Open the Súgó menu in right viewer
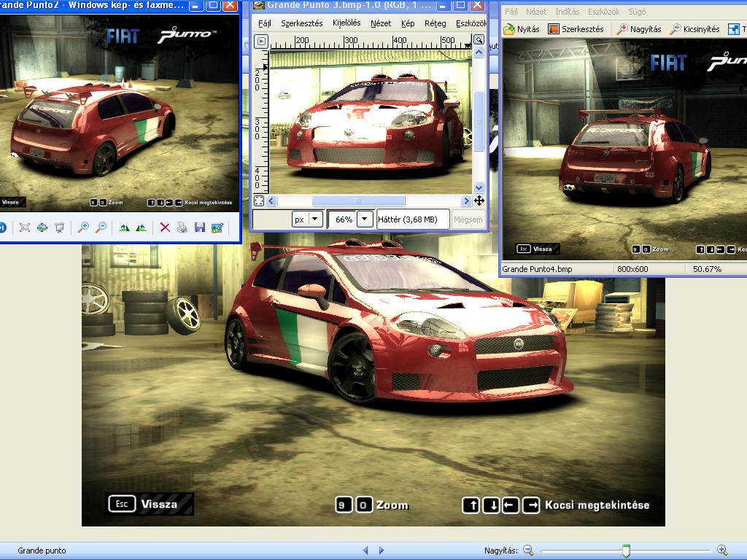This screenshot has width=747, height=560. pos(636,12)
